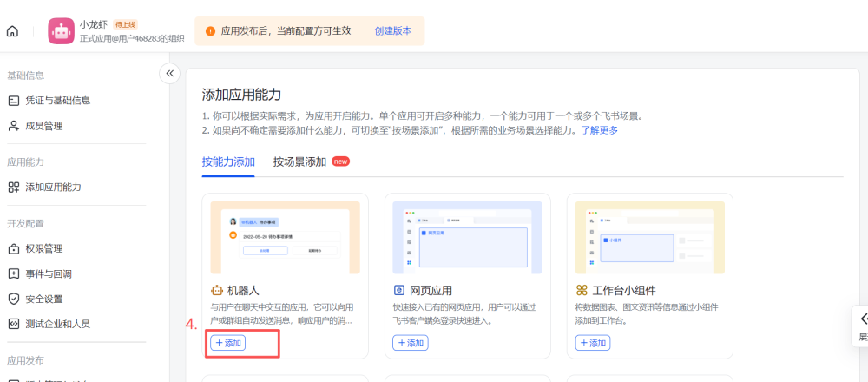Click the 权限管理 lock icon

coord(14,248)
